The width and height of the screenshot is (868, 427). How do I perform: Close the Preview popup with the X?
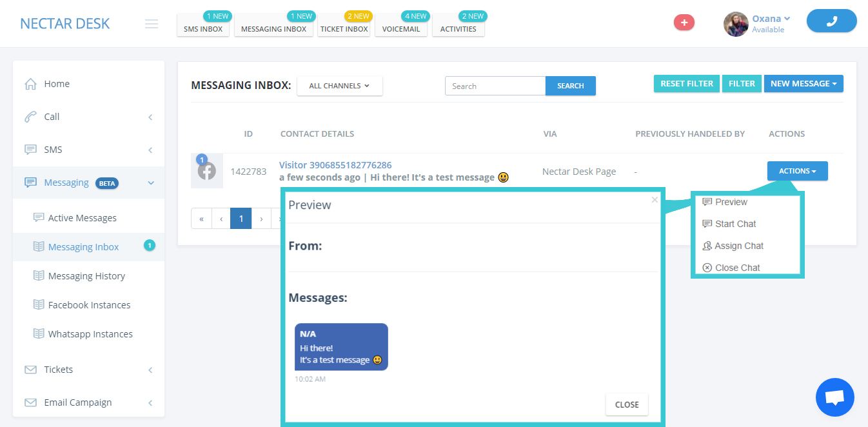[655, 200]
